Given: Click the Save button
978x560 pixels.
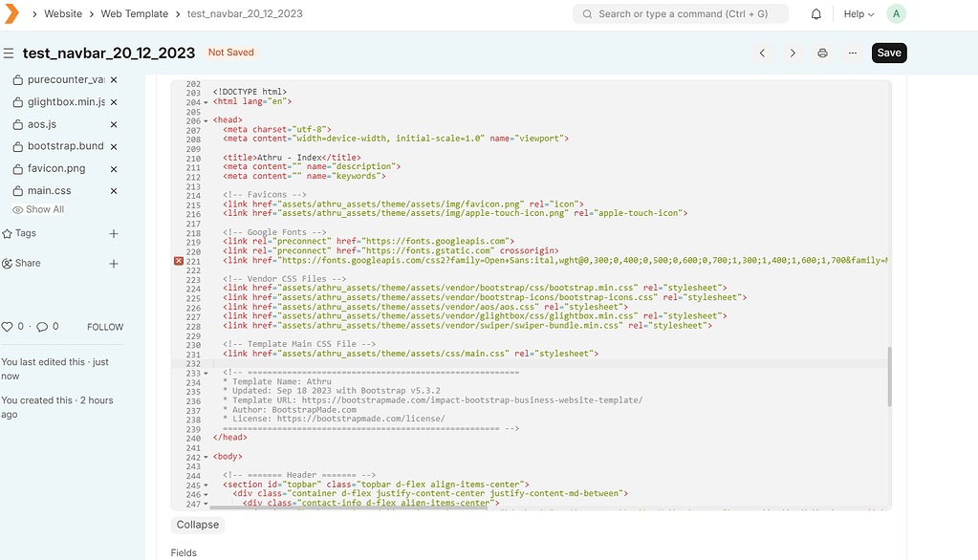Looking at the screenshot, I should coord(888,53).
